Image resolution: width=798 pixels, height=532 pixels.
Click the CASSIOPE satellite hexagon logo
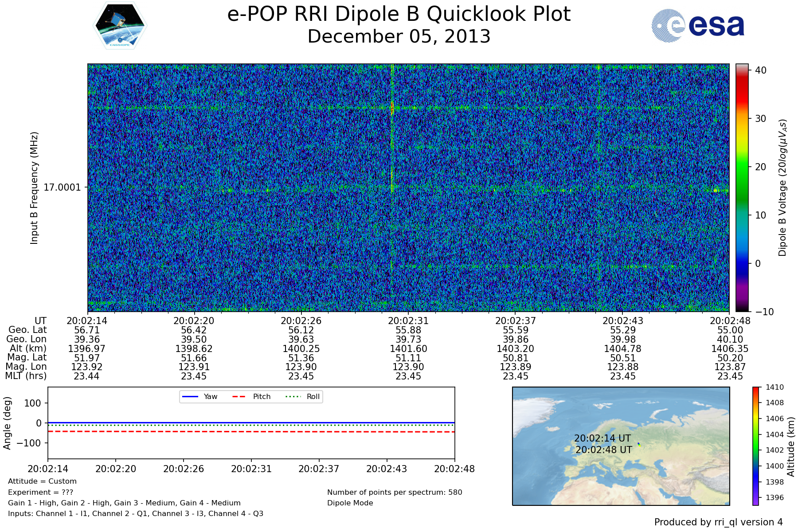click(120, 25)
